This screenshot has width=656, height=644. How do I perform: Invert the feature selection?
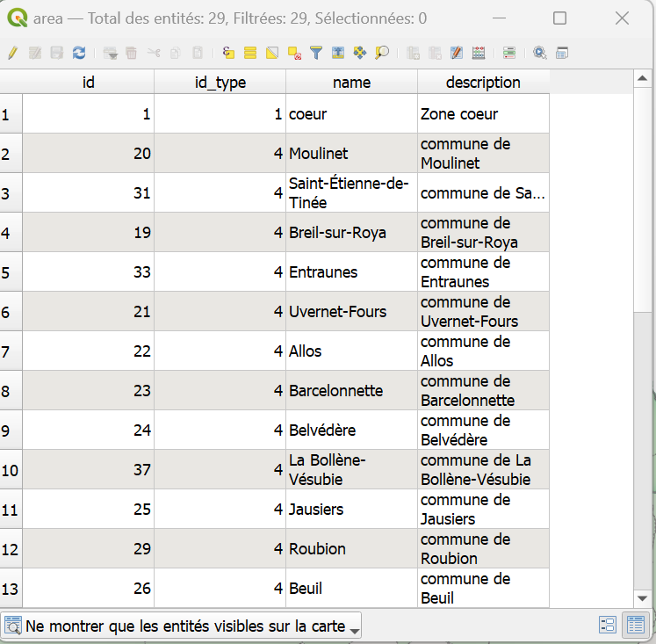[x=272, y=53]
